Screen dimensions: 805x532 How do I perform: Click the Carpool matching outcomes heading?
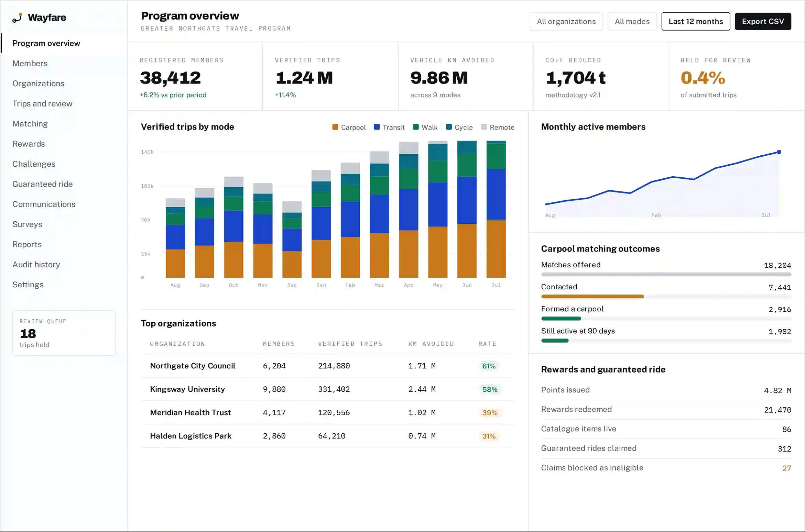(x=600, y=249)
